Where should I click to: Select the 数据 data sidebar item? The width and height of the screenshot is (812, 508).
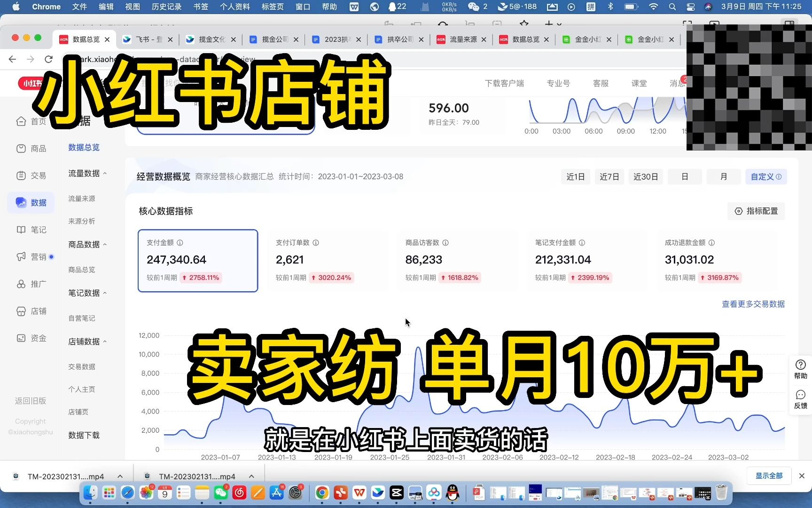[x=31, y=203]
